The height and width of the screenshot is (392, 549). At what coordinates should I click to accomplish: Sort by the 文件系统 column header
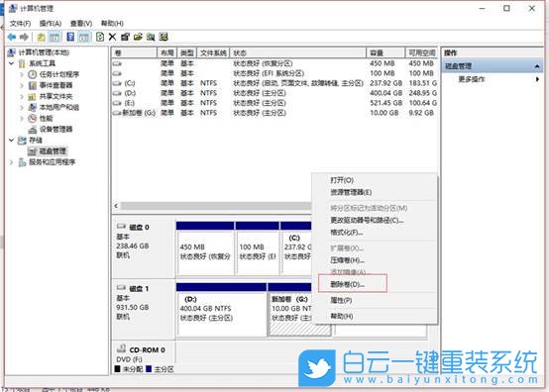[x=213, y=52]
